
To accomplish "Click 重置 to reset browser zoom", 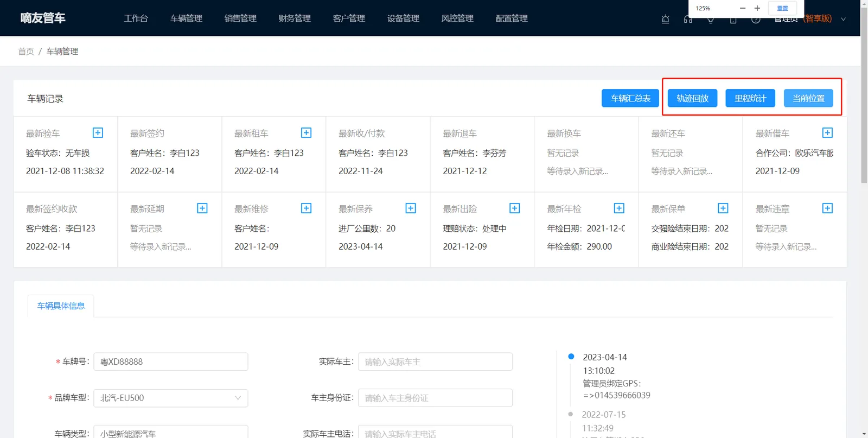I will 782,8.
